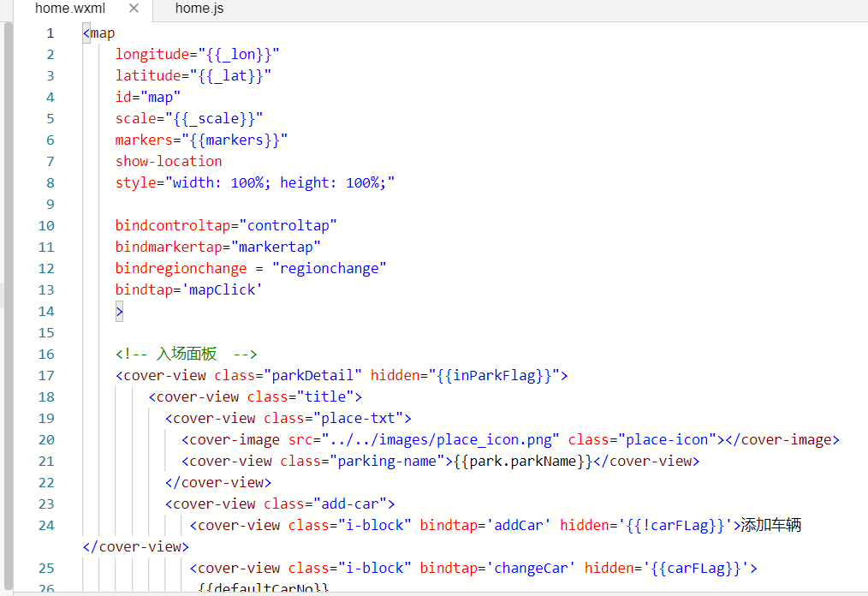Click the "regionchange" string value
The image size is (868, 596).
(x=330, y=268)
